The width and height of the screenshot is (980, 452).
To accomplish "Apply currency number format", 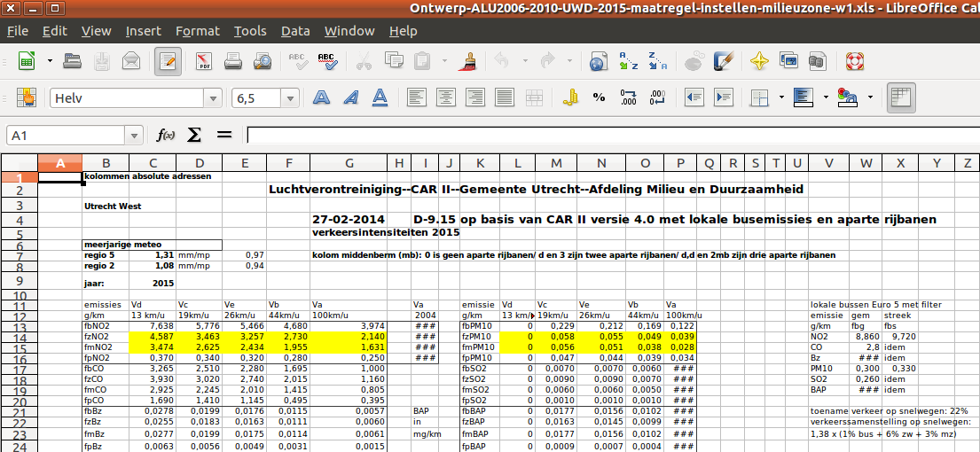I will click(569, 97).
